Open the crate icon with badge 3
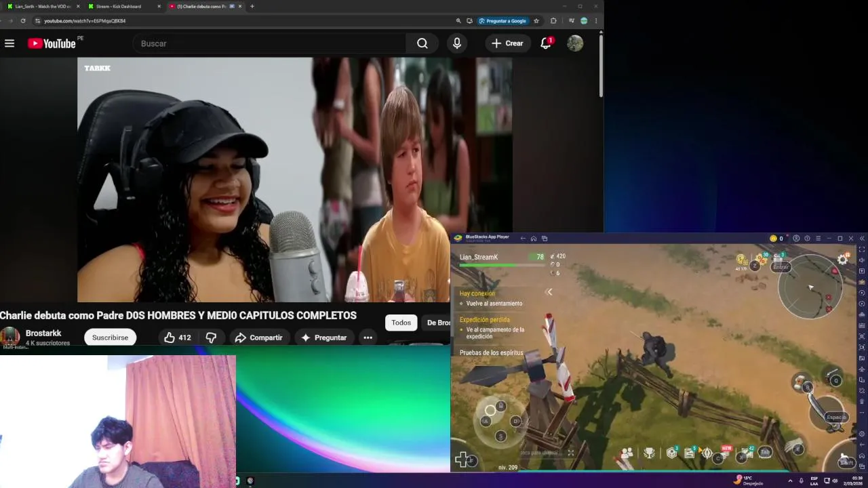The width and height of the screenshot is (868, 488). (x=672, y=452)
